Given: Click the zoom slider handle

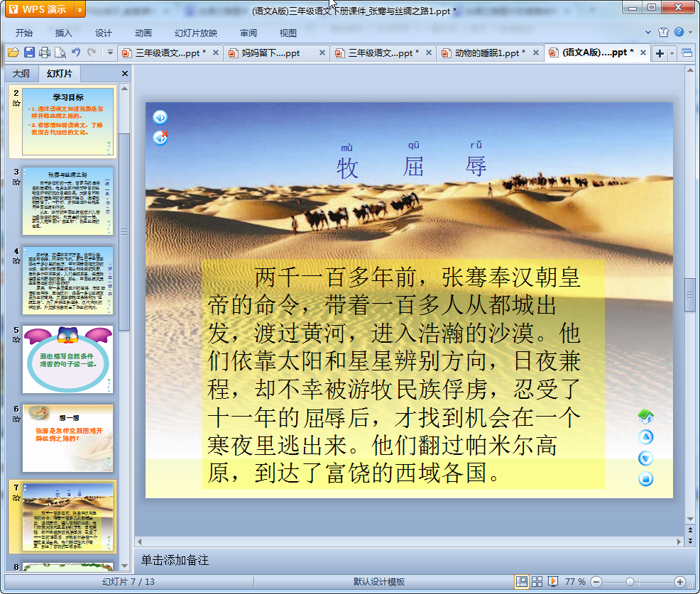Looking at the screenshot, I should (630, 582).
